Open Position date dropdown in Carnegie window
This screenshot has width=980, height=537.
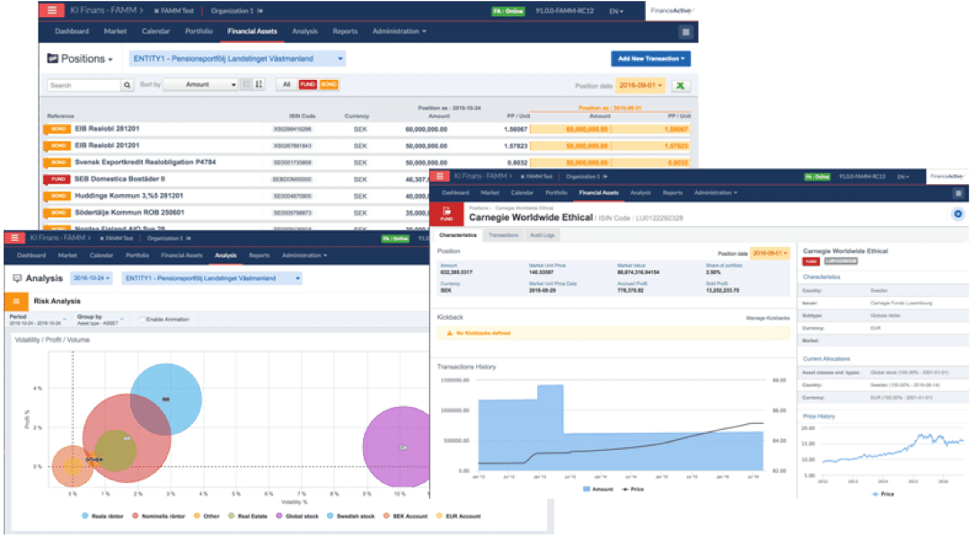770,253
